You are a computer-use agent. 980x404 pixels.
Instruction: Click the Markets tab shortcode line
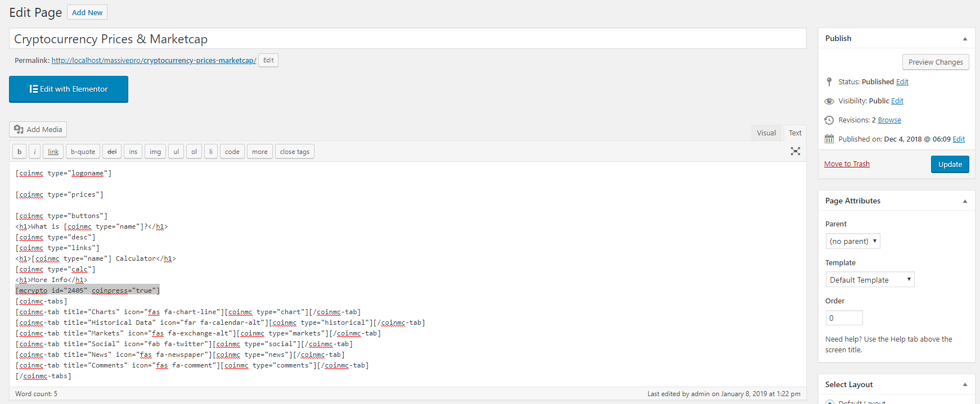198,334
